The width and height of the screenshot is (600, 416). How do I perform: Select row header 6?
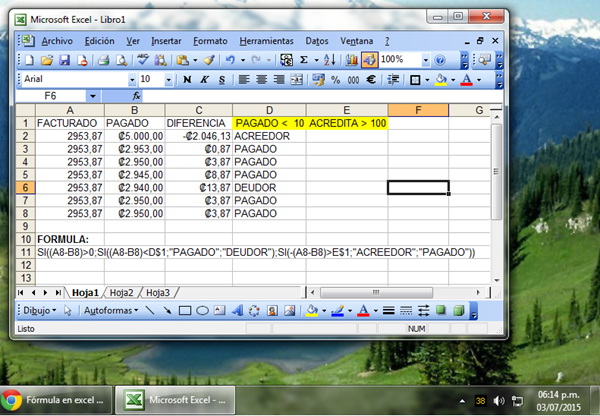[x=25, y=188]
